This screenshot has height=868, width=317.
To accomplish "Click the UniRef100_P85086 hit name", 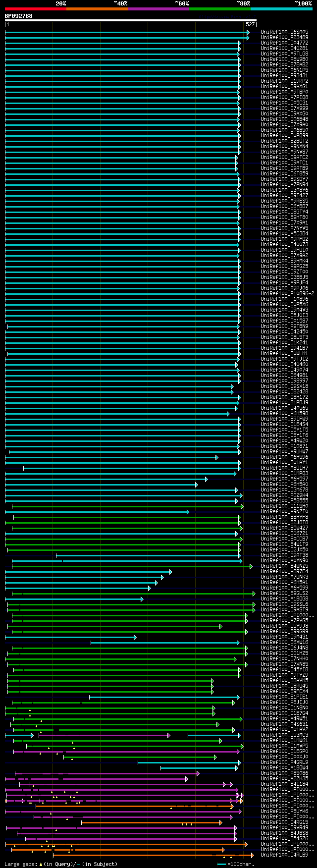I will pyautogui.click(x=284, y=773).
